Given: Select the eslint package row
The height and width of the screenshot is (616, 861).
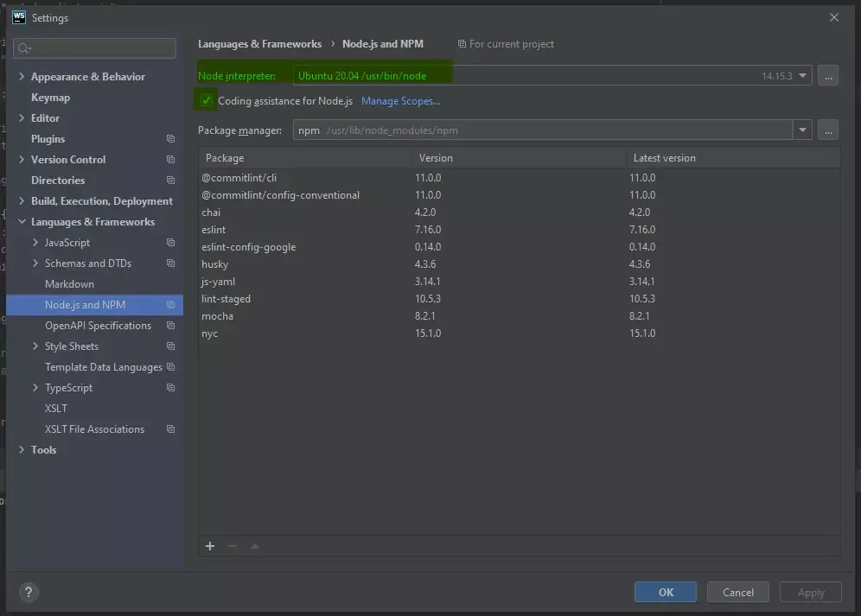Looking at the screenshot, I should [519, 230].
